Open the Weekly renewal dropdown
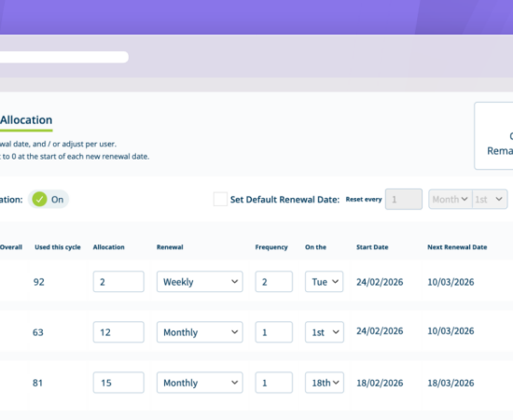 tap(200, 282)
